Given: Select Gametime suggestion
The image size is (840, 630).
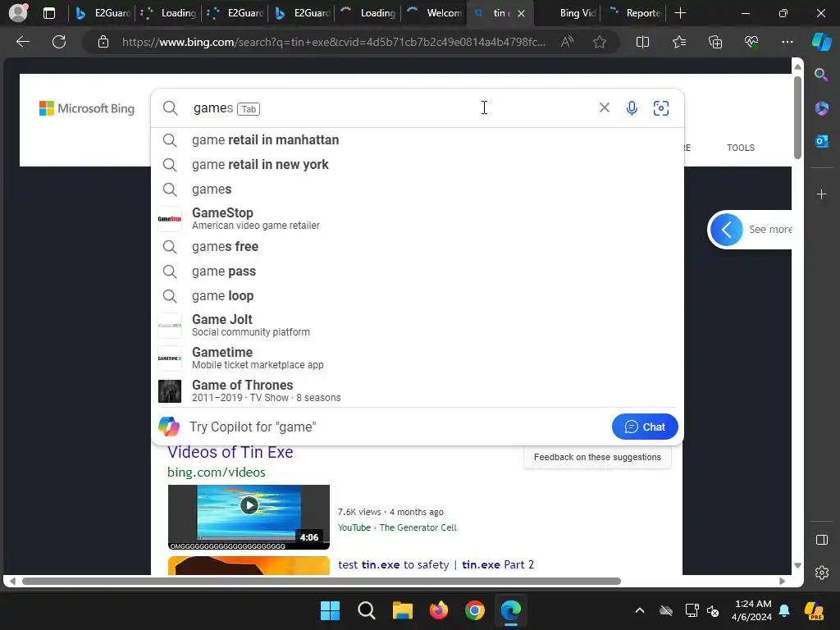Looking at the screenshot, I should (418, 358).
